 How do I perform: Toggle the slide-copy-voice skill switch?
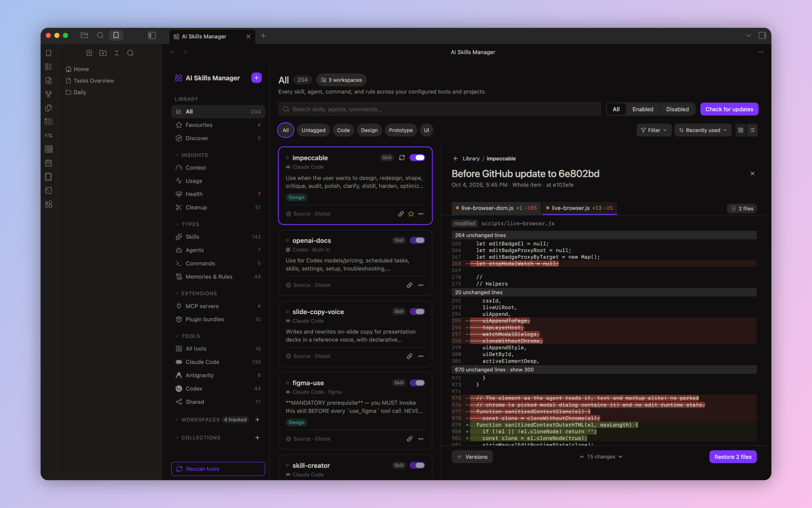click(x=417, y=312)
